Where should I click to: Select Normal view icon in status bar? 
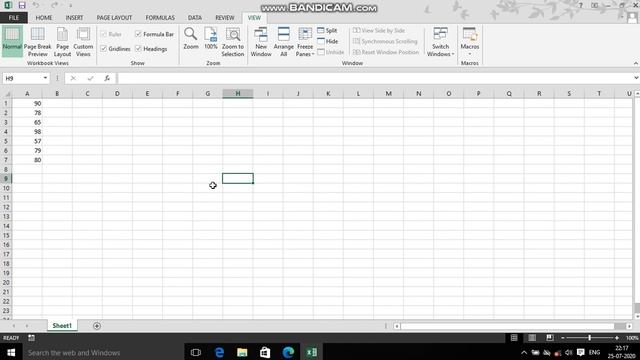[514, 338]
